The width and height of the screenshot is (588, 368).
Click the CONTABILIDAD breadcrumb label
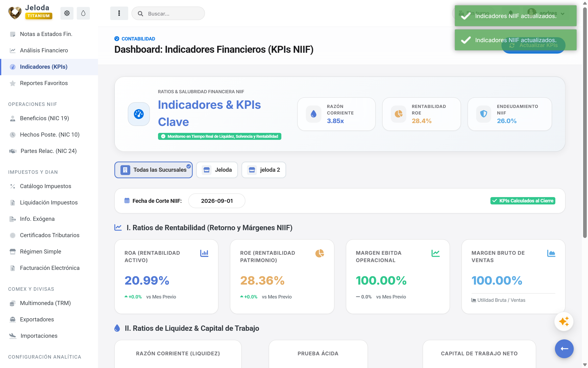(x=138, y=39)
